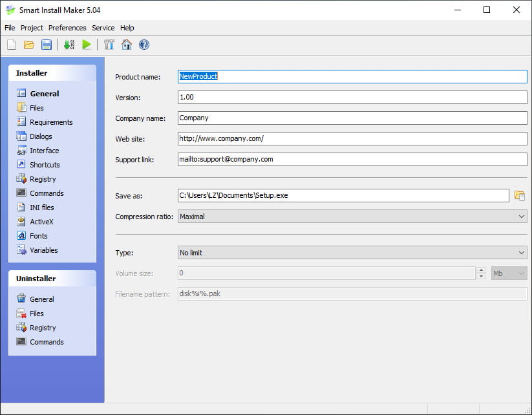
Task: Click the Shortcuts arrow icon
Action: (21, 164)
